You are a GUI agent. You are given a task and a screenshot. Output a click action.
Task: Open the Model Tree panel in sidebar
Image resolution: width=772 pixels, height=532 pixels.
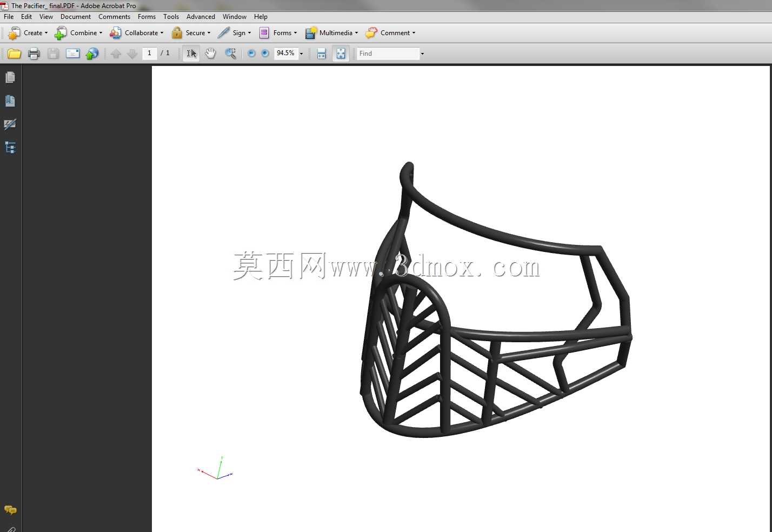[x=10, y=148]
